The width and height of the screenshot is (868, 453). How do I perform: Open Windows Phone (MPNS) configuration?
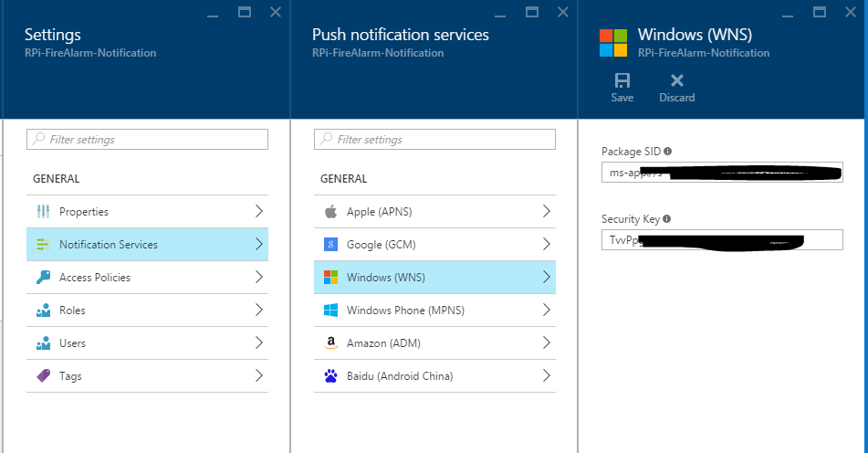pos(434,311)
